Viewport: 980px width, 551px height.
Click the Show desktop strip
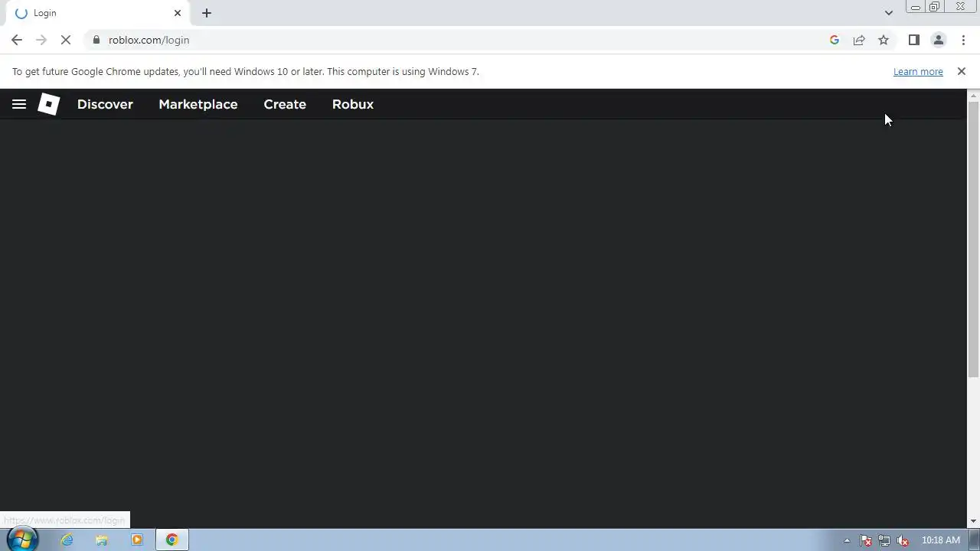click(x=974, y=540)
